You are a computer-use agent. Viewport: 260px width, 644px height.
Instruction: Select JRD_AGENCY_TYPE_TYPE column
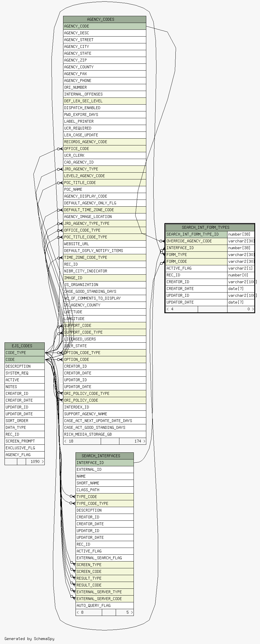coord(105,223)
